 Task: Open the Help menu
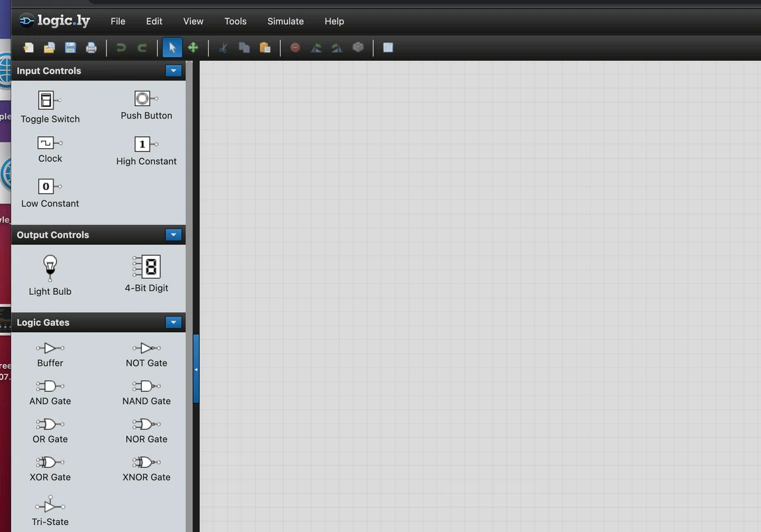point(334,21)
